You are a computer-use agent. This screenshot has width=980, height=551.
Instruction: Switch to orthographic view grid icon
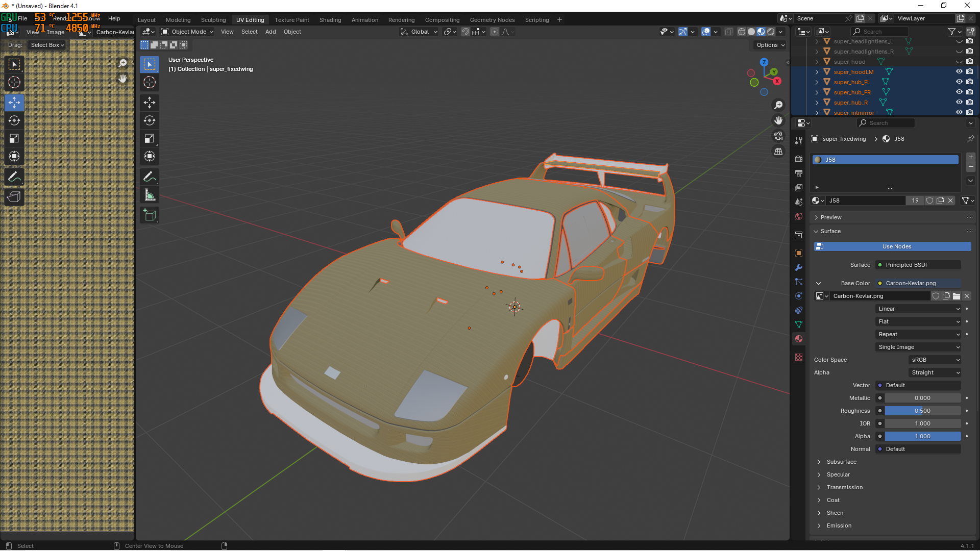click(x=778, y=152)
